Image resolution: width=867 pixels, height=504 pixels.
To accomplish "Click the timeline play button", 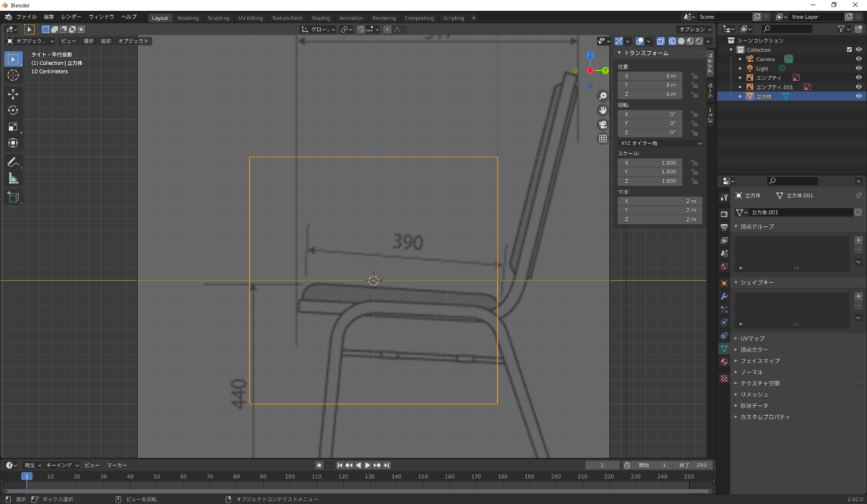I will [x=368, y=465].
